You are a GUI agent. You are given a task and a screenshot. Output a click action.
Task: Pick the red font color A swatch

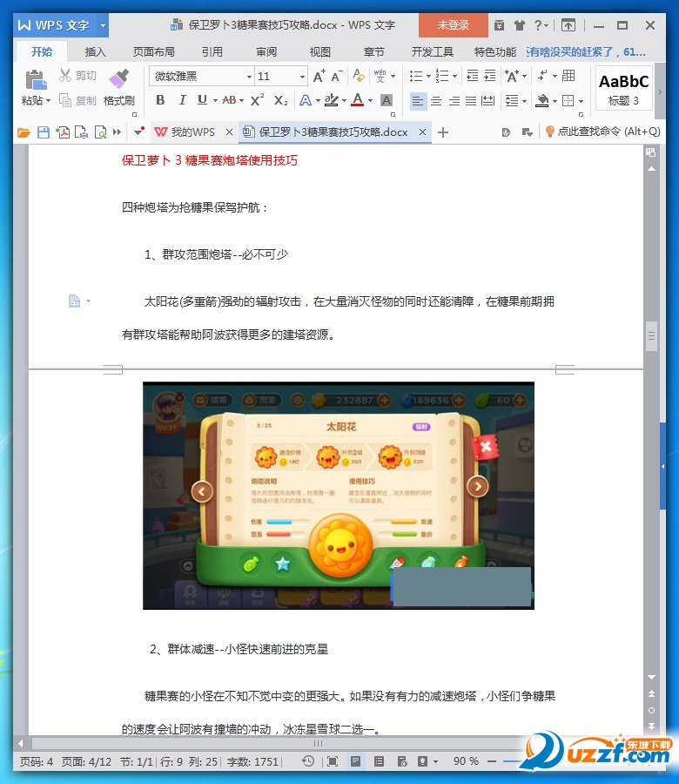pyautogui.click(x=357, y=100)
